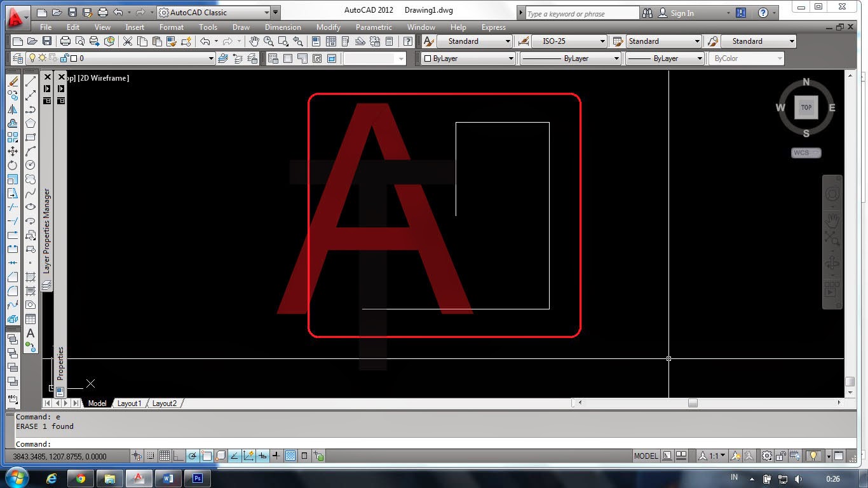This screenshot has width=868, height=488.
Task: Select the Spline draw tool
Action: pyautogui.click(x=31, y=193)
